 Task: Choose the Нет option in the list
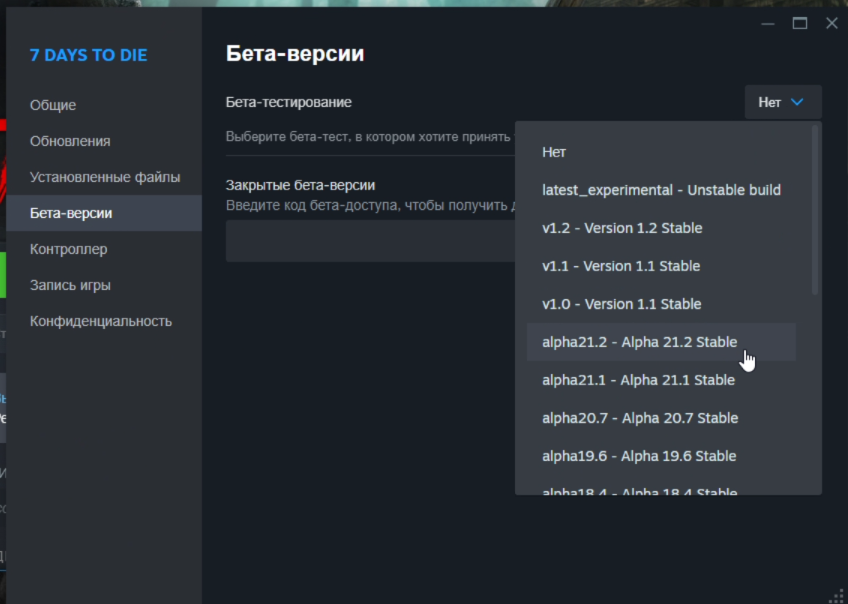tap(661, 152)
